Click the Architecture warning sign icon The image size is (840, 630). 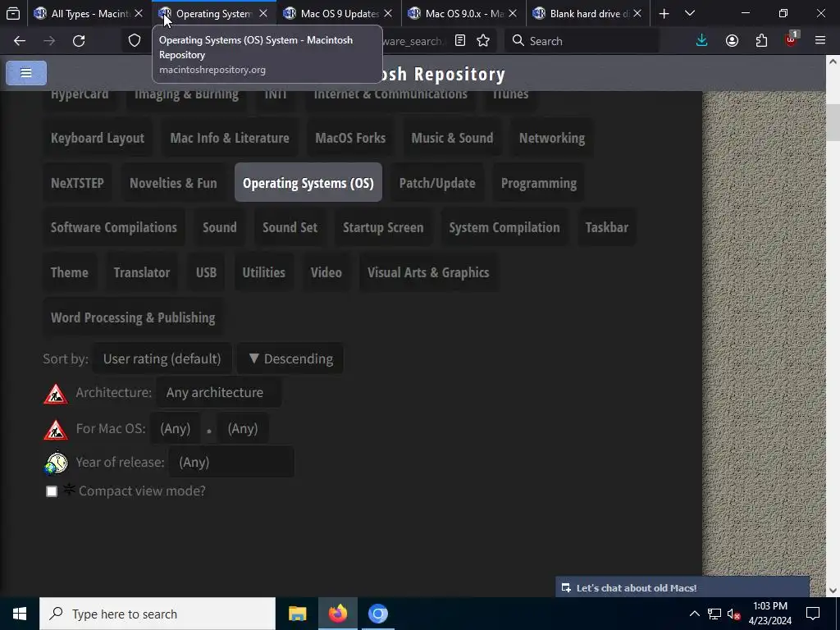pos(56,394)
